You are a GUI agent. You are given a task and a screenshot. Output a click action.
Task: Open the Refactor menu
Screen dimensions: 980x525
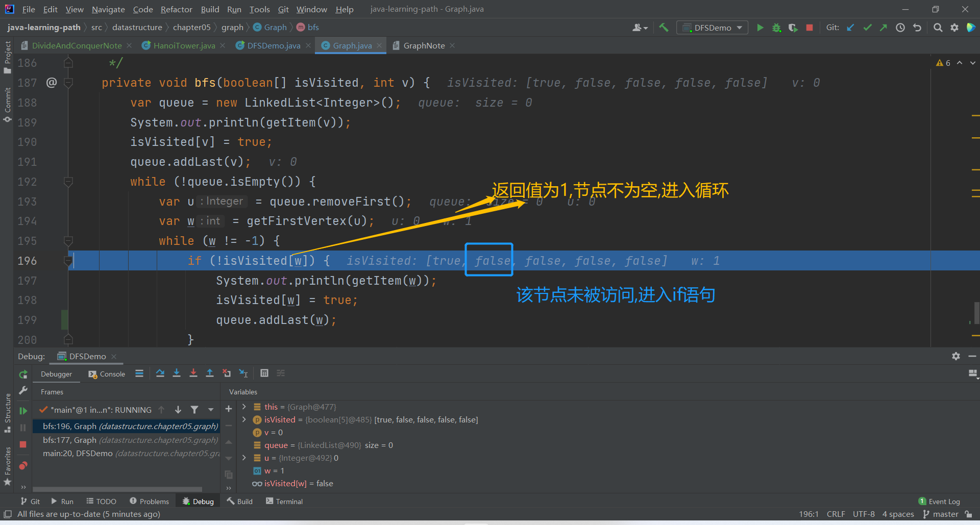click(176, 9)
